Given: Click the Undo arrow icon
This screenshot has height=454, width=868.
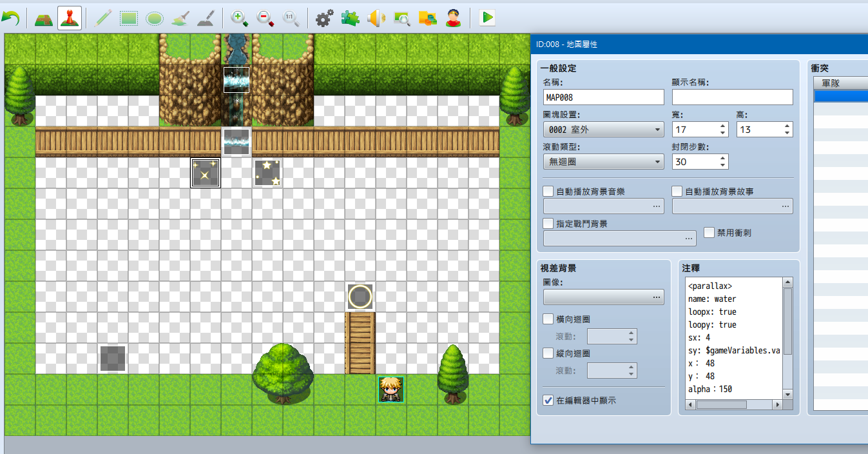Looking at the screenshot, I should [x=10, y=18].
